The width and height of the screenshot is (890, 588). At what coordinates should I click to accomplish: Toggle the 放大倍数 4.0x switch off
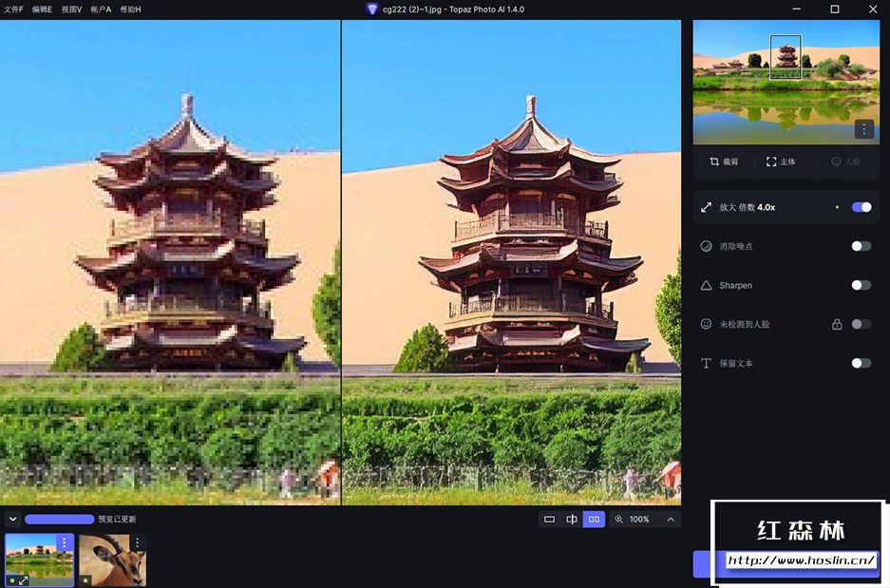click(x=862, y=207)
